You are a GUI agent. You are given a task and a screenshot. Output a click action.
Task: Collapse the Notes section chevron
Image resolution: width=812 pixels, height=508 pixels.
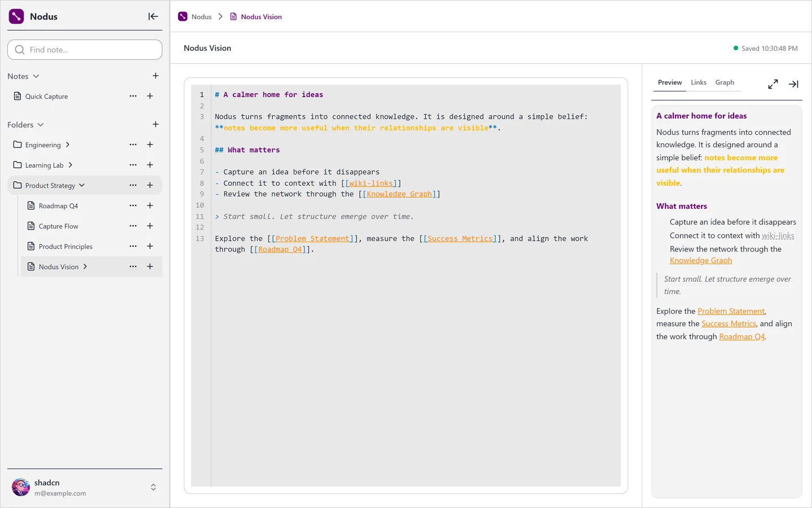(x=36, y=76)
